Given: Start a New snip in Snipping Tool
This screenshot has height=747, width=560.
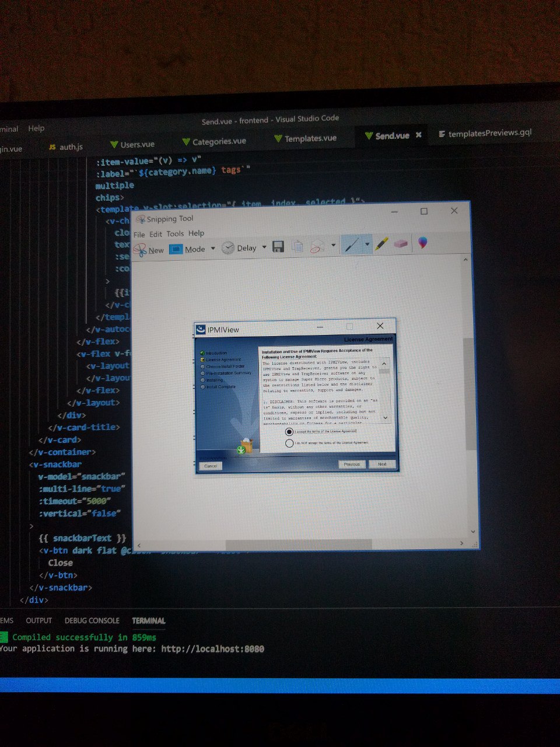Looking at the screenshot, I should pyautogui.click(x=148, y=250).
